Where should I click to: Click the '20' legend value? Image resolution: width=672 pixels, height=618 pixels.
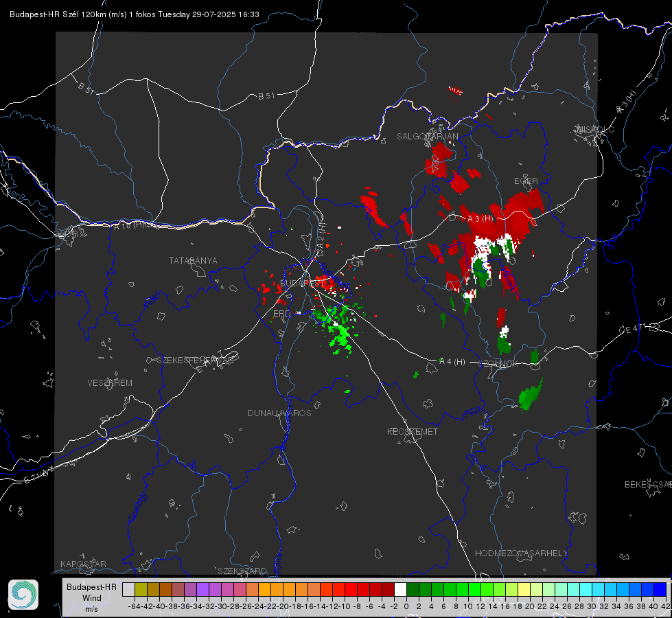coord(530,606)
